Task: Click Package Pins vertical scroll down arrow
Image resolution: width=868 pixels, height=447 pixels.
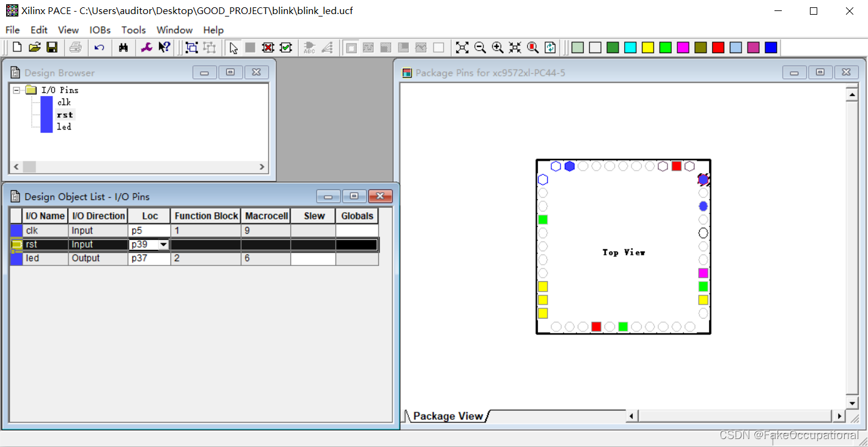Action: tap(852, 402)
